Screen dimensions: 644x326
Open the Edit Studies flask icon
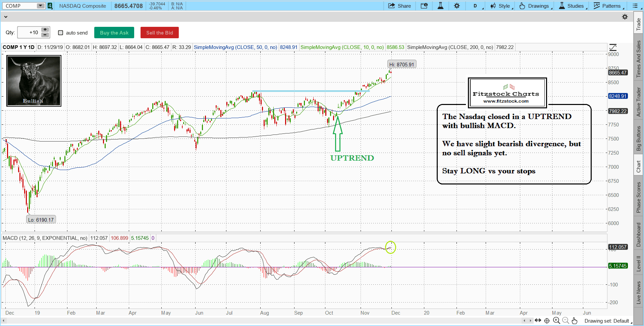coord(440,6)
